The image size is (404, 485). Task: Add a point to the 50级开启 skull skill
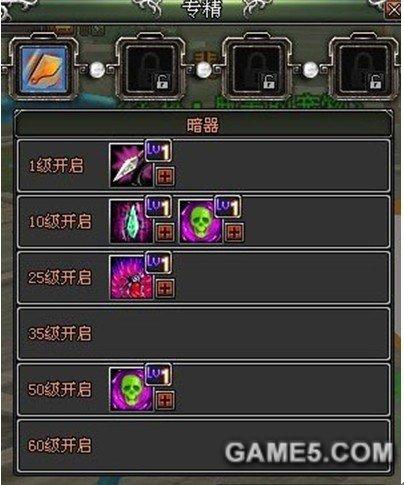(x=165, y=400)
